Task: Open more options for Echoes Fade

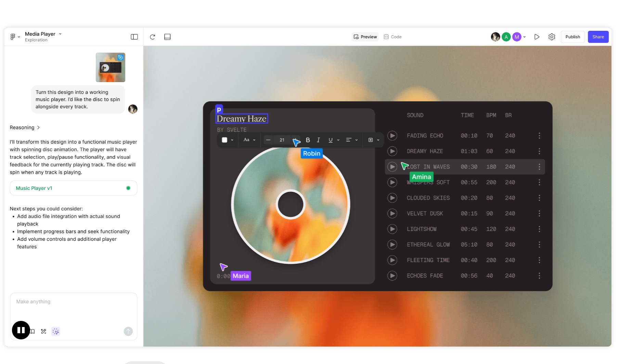Action: point(539,276)
